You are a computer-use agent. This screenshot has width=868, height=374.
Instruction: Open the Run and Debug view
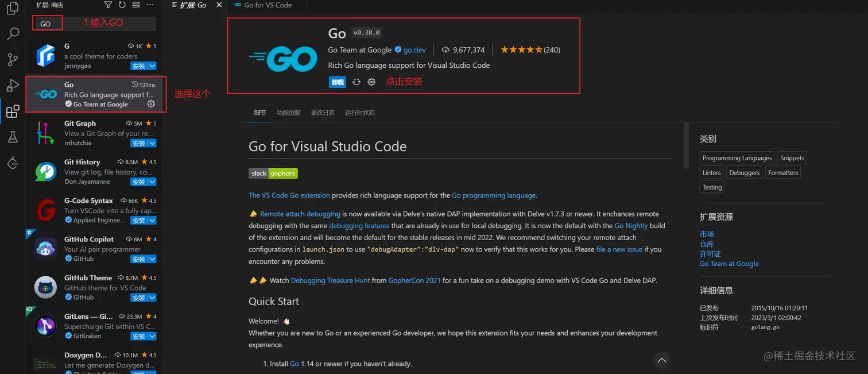tap(12, 86)
